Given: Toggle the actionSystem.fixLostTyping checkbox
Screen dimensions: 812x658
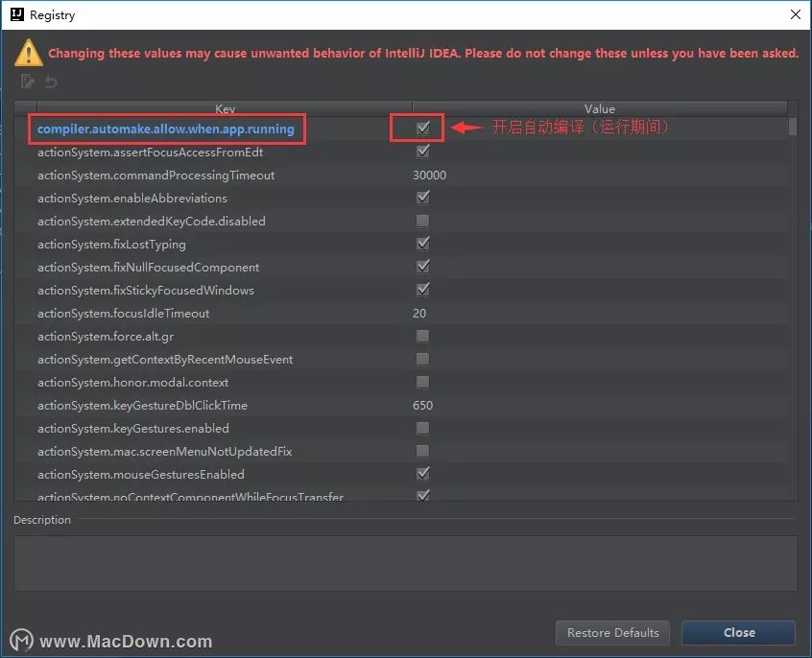Looking at the screenshot, I should coord(423,244).
